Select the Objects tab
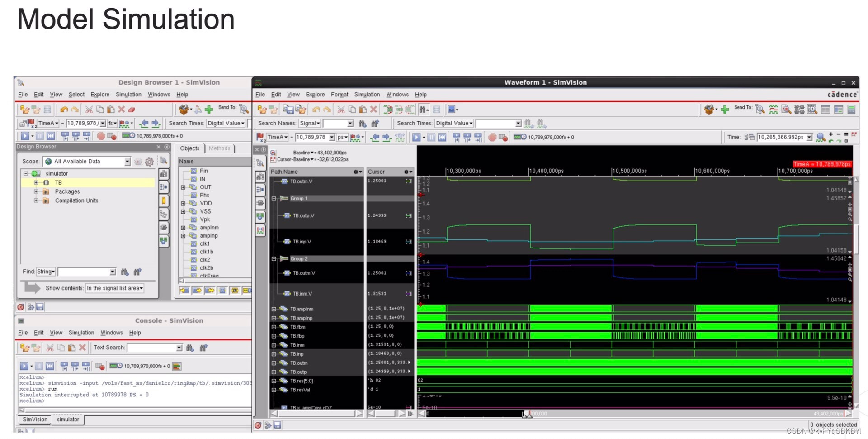This screenshot has height=439, width=868. coord(189,148)
